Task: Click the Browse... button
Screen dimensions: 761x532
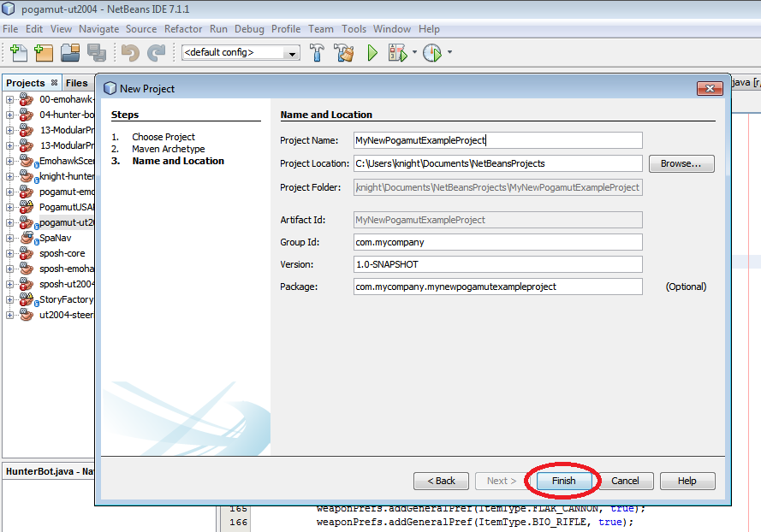Action: point(681,163)
